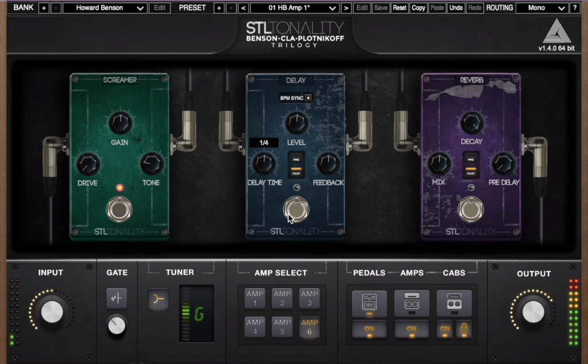Open the Howard Benson bank dropdown
This screenshot has height=364, width=588.
coord(104,8)
